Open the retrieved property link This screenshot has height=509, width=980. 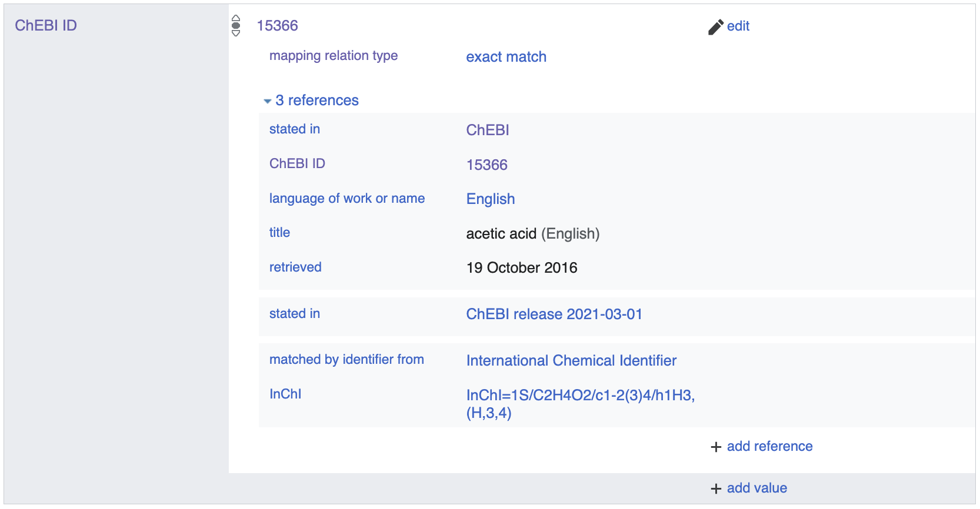(x=295, y=267)
